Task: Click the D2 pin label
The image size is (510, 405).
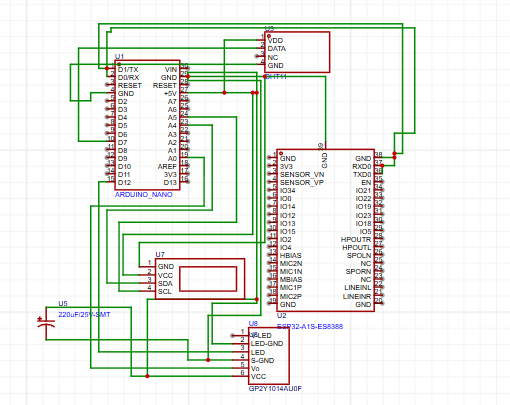Action: [122, 102]
